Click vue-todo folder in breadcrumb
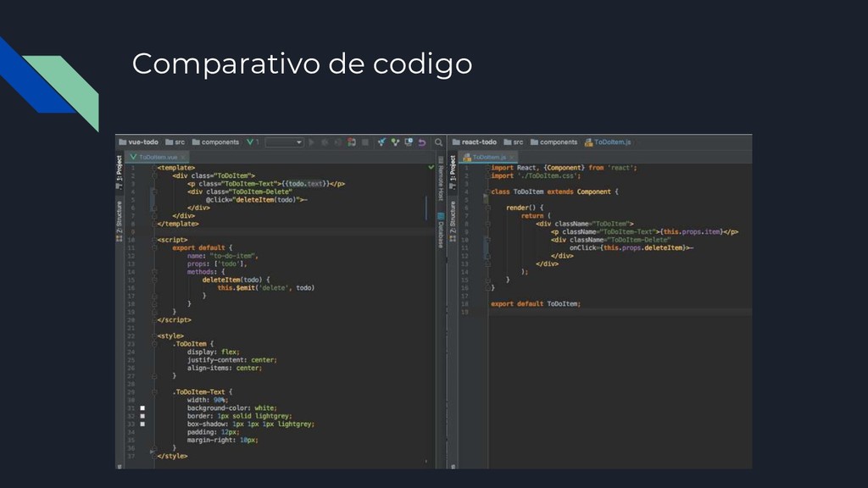868x488 pixels. (x=138, y=142)
